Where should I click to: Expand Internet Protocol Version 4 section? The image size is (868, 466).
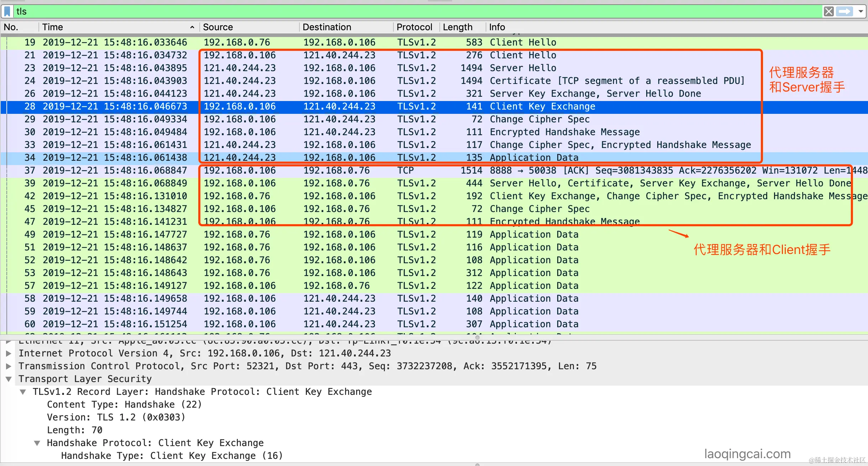(9, 354)
